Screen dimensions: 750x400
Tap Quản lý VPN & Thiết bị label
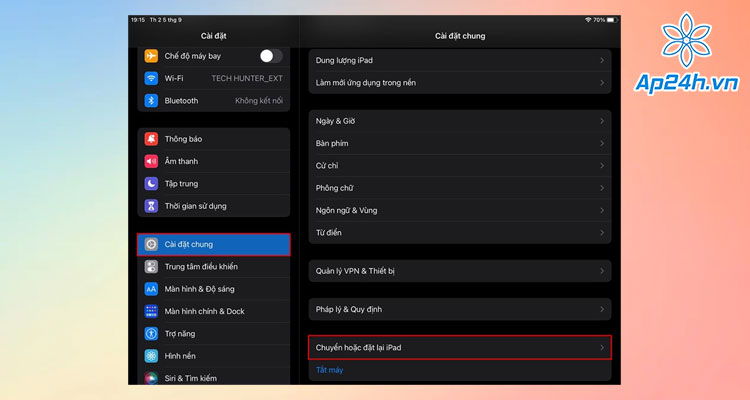[355, 271]
